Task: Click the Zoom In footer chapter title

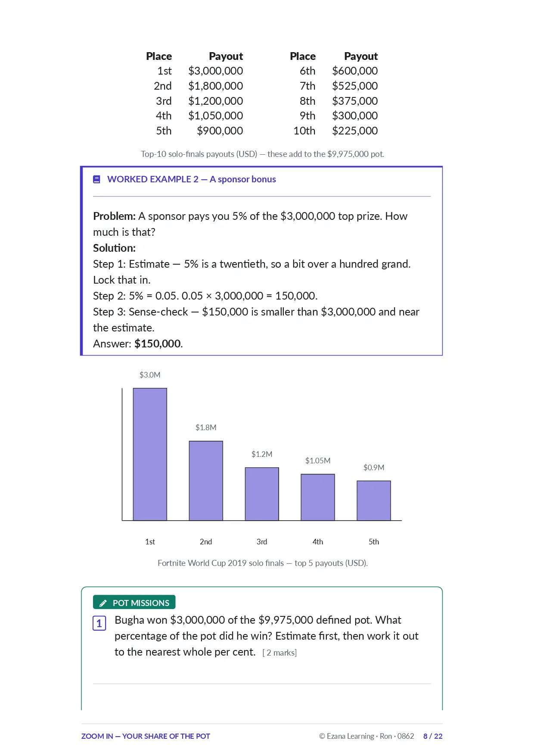Action: point(146,736)
